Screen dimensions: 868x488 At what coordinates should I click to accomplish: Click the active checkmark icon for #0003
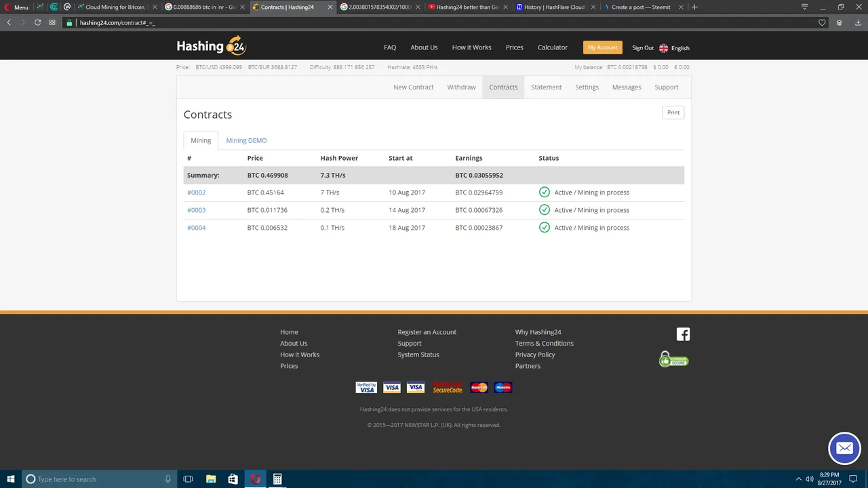click(x=544, y=210)
